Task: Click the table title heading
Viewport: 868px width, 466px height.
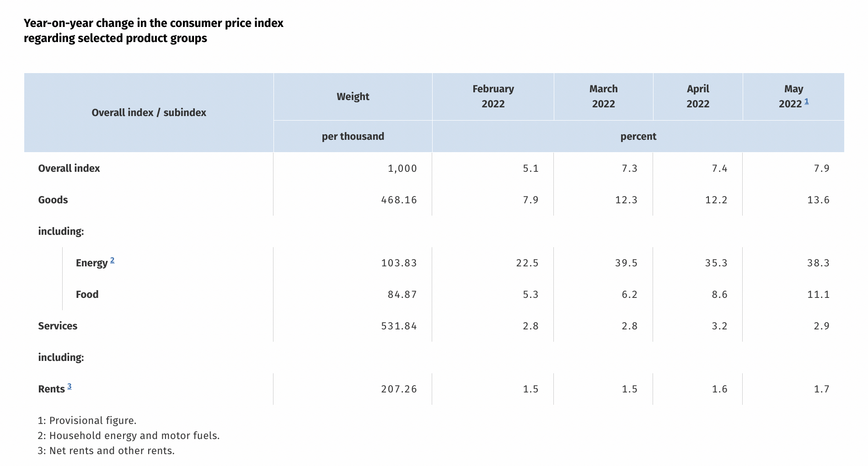Action: 153,31
